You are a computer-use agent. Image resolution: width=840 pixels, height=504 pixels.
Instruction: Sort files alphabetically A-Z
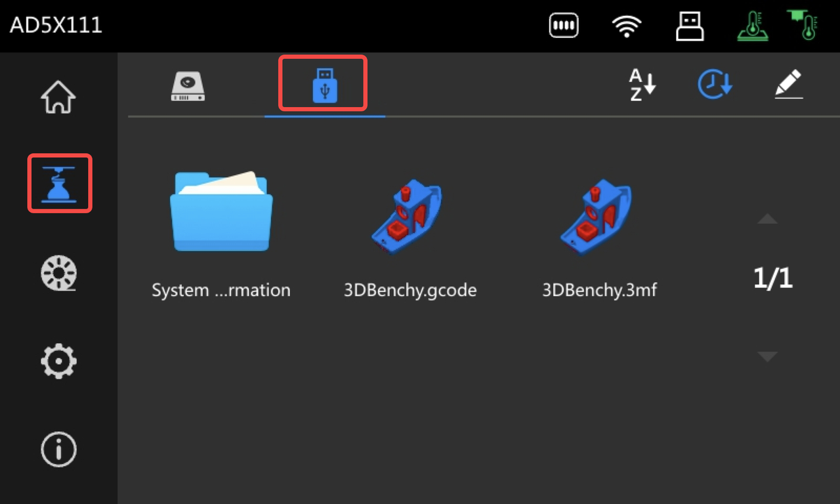pyautogui.click(x=642, y=85)
